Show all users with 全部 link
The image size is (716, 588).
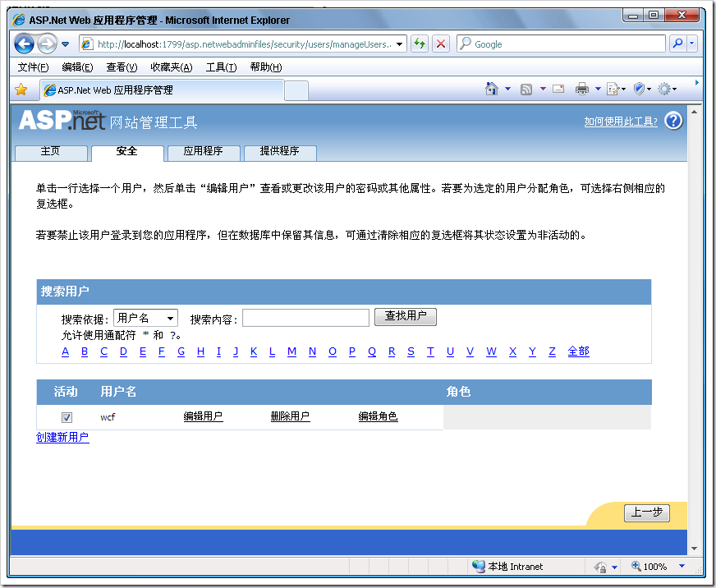(x=579, y=351)
